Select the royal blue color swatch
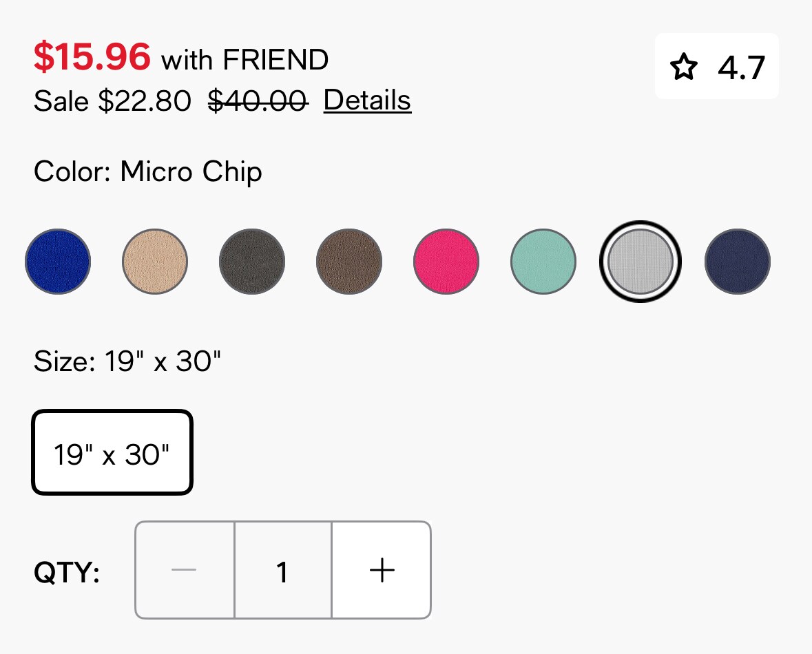Viewport: 812px width, 654px height. [57, 262]
